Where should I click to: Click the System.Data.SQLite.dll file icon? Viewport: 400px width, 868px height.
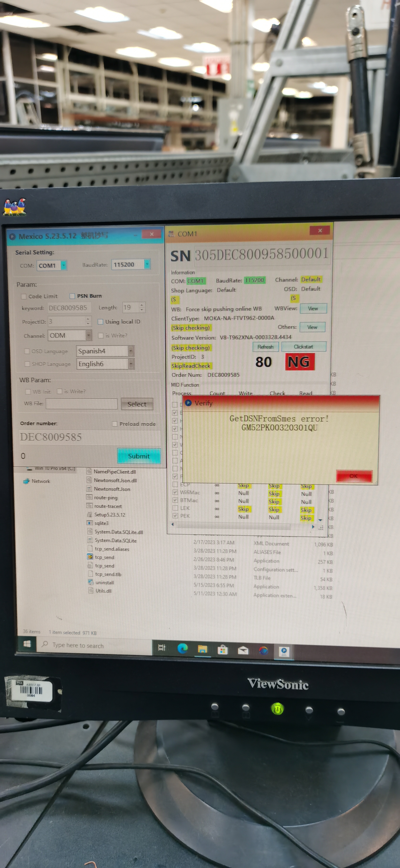click(x=90, y=531)
